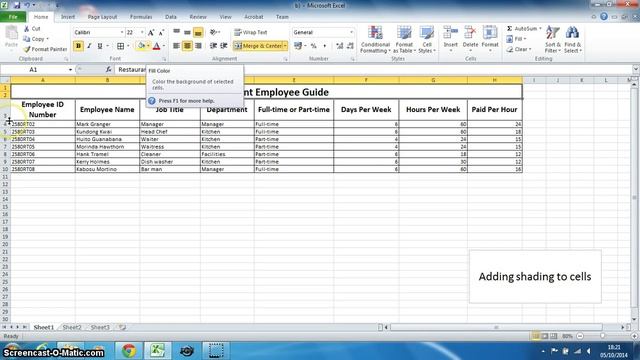Expand the Name Box dropdown arrow
The width and height of the screenshot is (640, 360).
coord(70,70)
